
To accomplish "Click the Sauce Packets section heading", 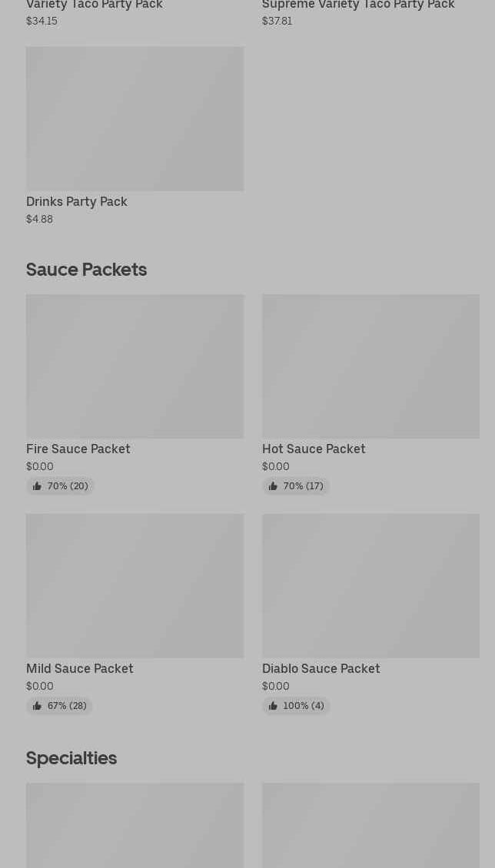I will coord(86,270).
